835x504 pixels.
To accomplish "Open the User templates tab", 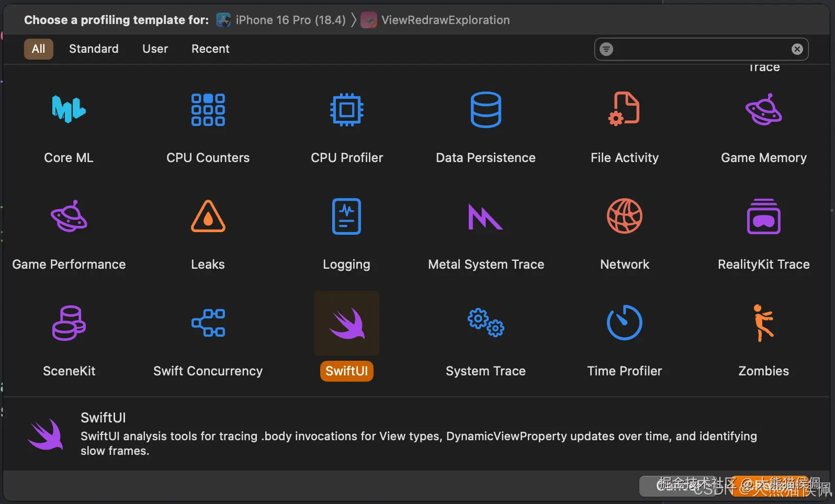I will (155, 49).
